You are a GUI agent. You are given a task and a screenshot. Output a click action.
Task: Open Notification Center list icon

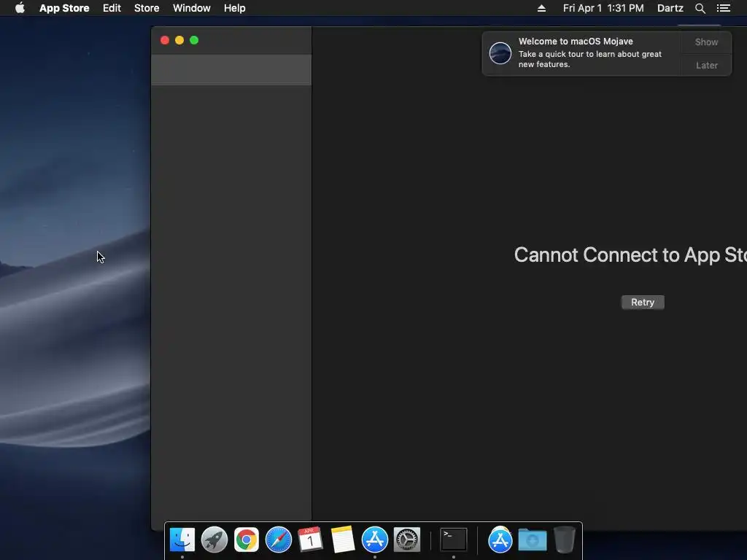(x=724, y=8)
